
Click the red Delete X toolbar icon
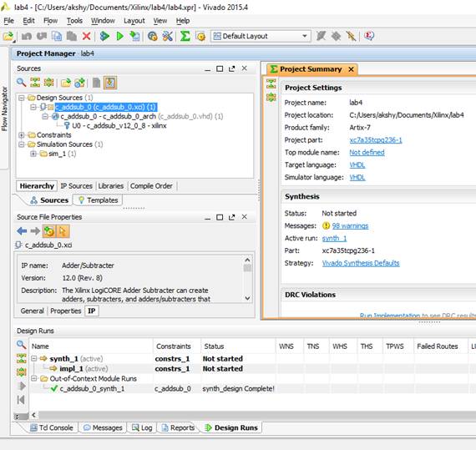tap(87, 36)
